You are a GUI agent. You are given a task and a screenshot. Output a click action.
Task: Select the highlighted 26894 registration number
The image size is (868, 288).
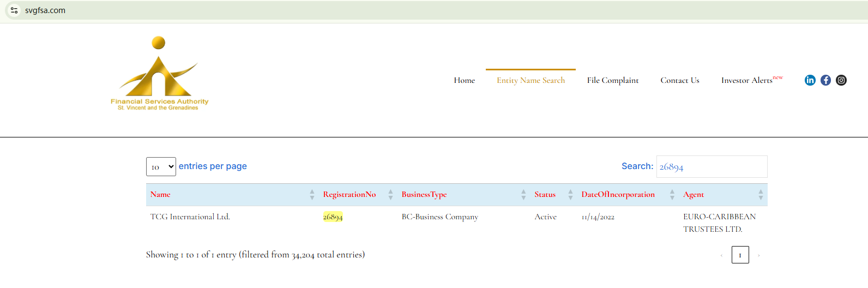[333, 217]
